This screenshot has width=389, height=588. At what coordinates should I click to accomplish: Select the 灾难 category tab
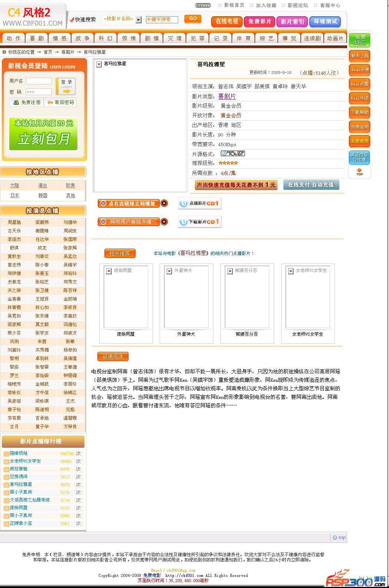tap(174, 38)
